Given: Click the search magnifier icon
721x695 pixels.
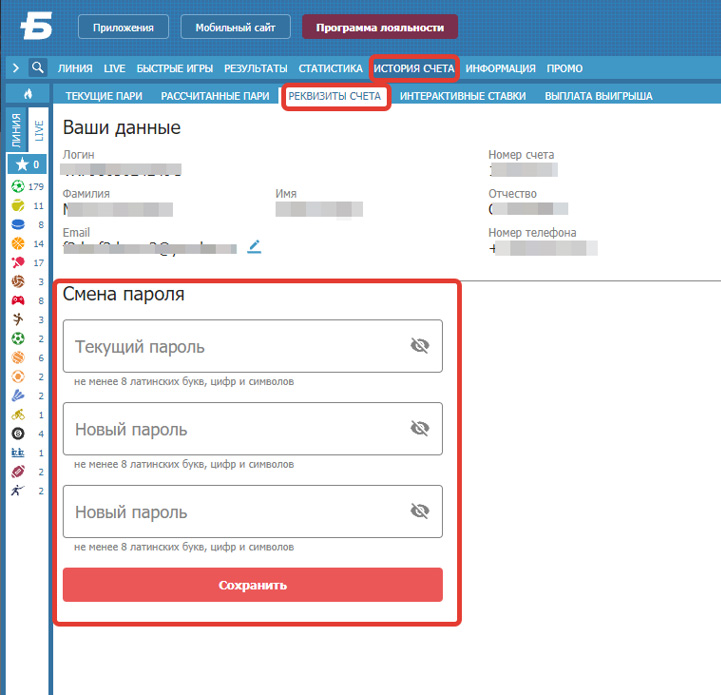Looking at the screenshot, I should tap(38, 68).
